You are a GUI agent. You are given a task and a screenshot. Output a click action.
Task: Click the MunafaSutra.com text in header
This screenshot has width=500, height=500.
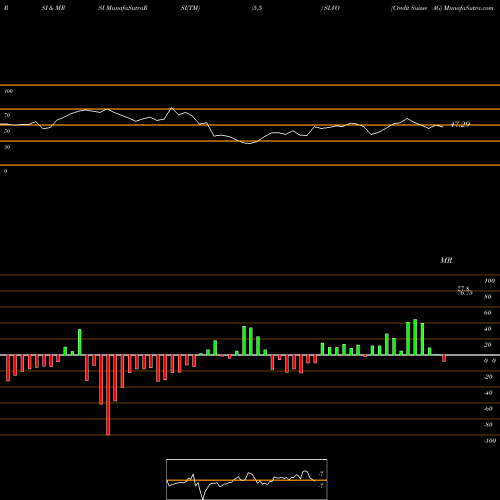pos(469,8)
